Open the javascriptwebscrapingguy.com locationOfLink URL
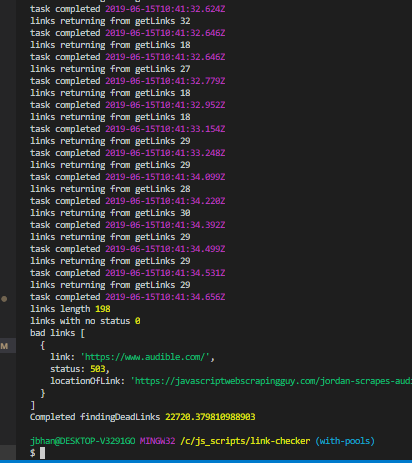The width and height of the screenshot is (412, 463). pyautogui.click(x=271, y=381)
